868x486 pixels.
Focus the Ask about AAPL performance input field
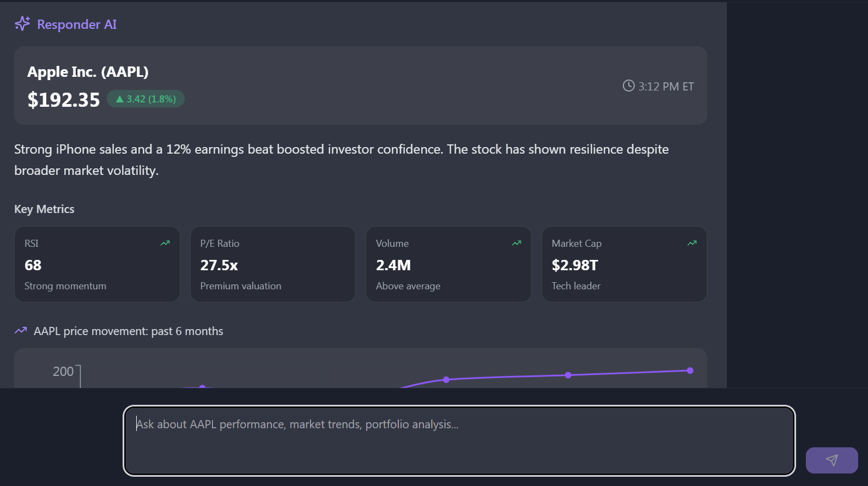point(459,441)
